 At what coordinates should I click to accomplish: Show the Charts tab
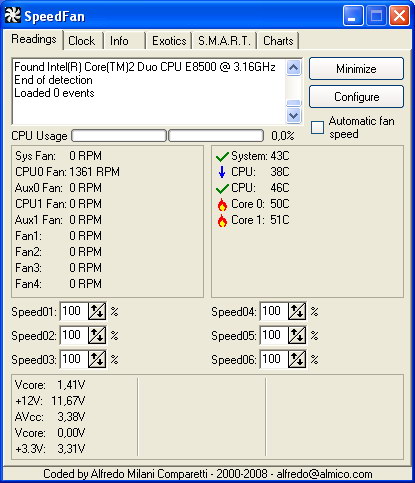click(278, 41)
